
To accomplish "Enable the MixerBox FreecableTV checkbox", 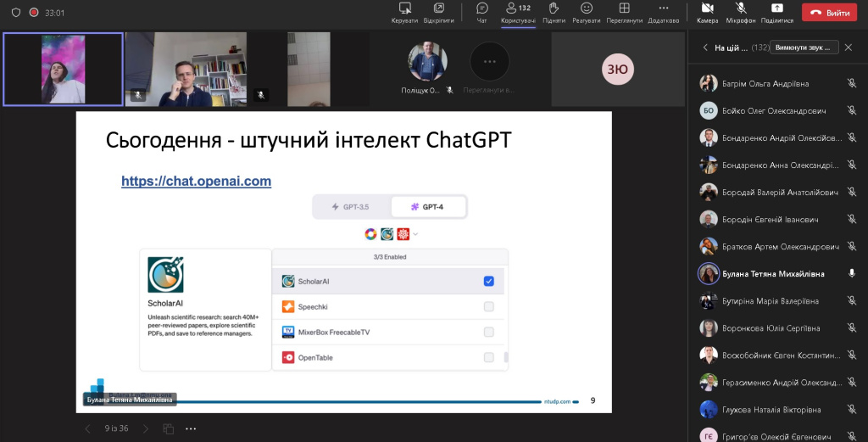I will pos(488,332).
